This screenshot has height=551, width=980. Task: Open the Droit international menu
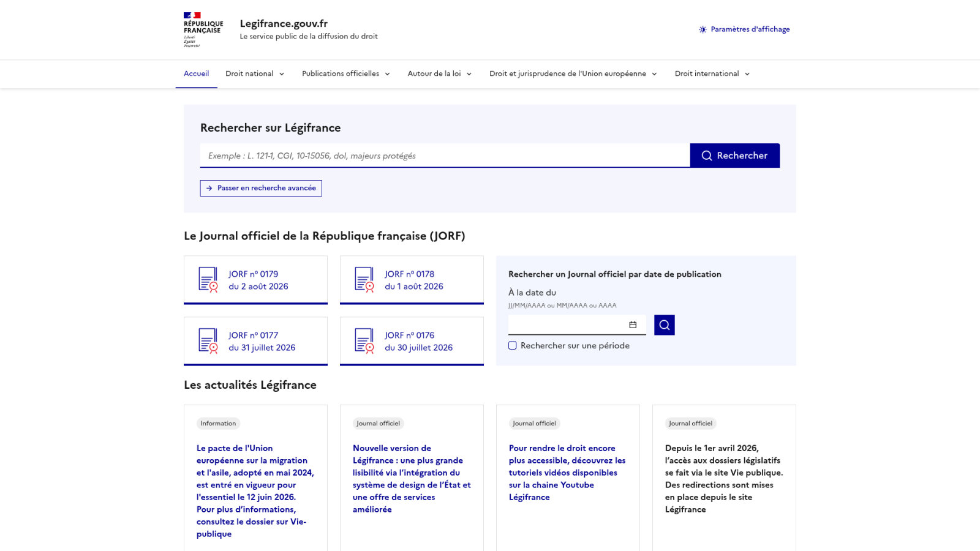(x=712, y=74)
